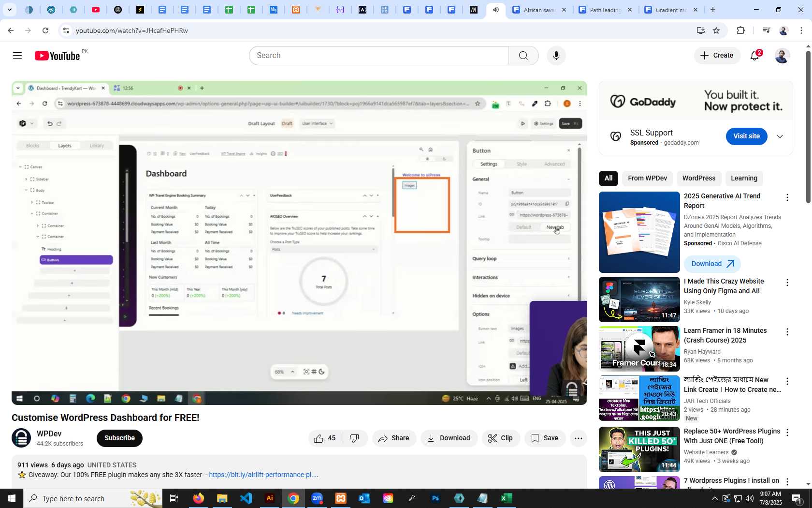This screenshot has height=508, width=812.
Task: Open the tab search dropdown arrow
Action: [9, 10]
